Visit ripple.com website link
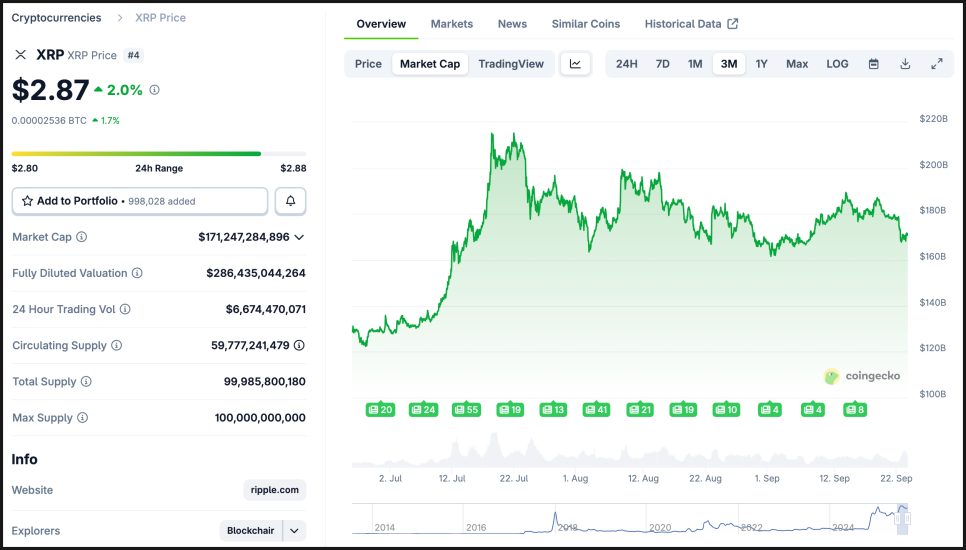 click(275, 490)
